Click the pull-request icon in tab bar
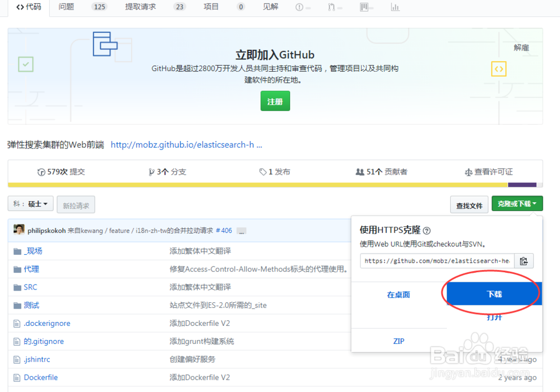The height and width of the screenshot is (392, 560). tap(332, 7)
